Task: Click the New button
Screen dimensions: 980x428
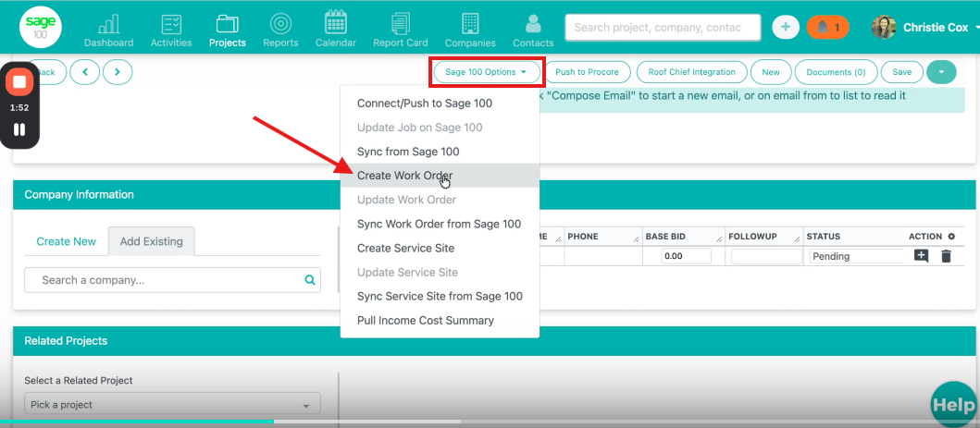Action: [771, 72]
